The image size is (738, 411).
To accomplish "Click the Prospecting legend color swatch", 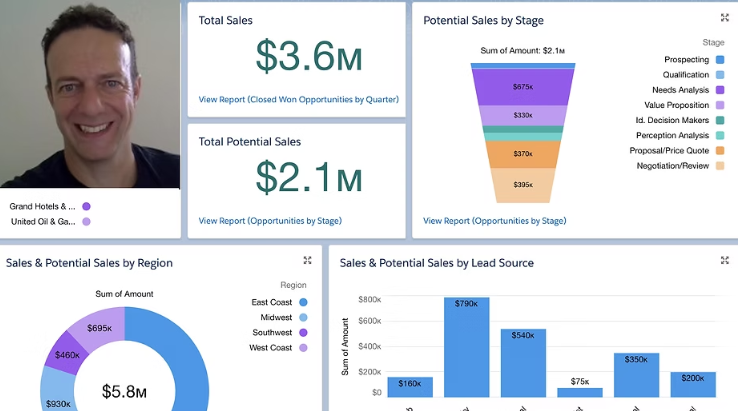I will (720, 60).
